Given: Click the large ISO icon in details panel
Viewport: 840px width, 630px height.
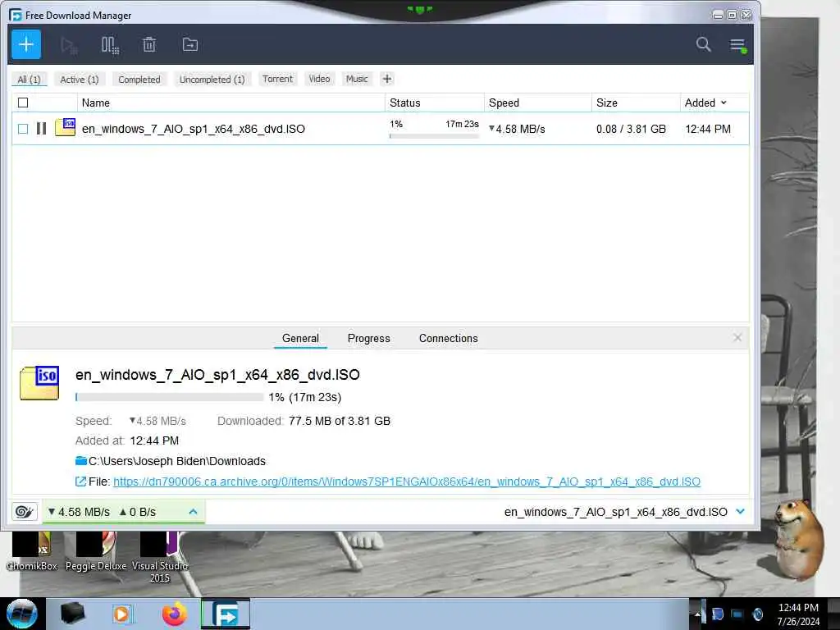Looking at the screenshot, I should tap(39, 382).
